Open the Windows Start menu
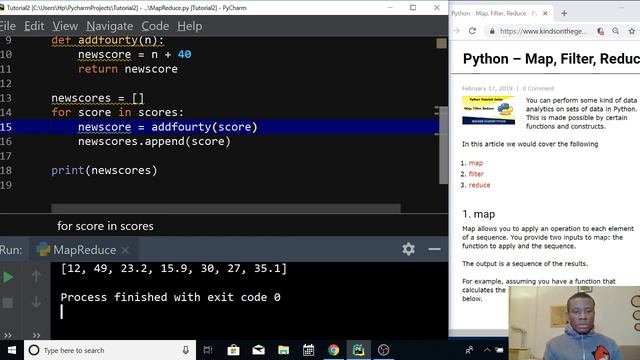This screenshot has width=640, height=360. click(x=12, y=350)
